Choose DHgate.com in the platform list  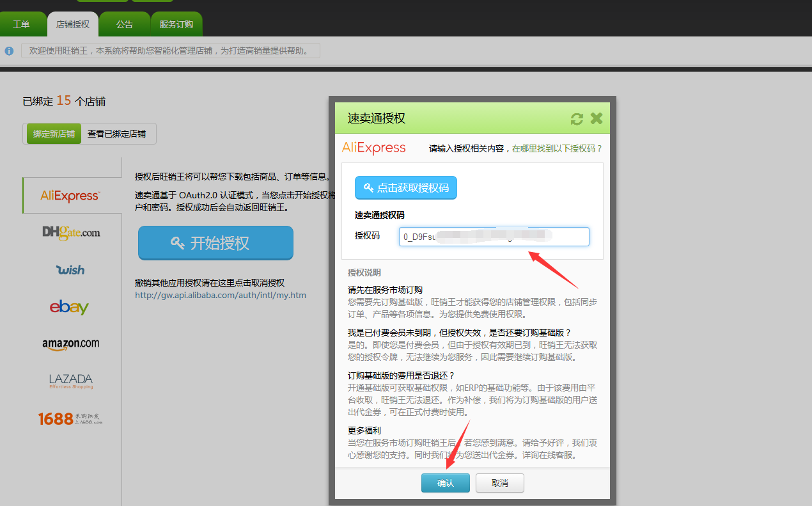click(x=71, y=232)
